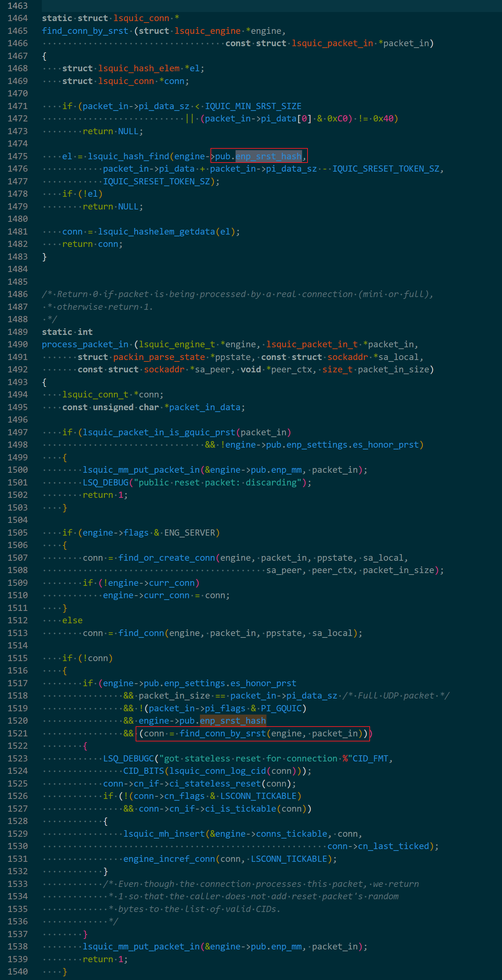The width and height of the screenshot is (502, 980).
Task: Click lsquic_packet_in_is_gquic_prst call
Action: 159,432
